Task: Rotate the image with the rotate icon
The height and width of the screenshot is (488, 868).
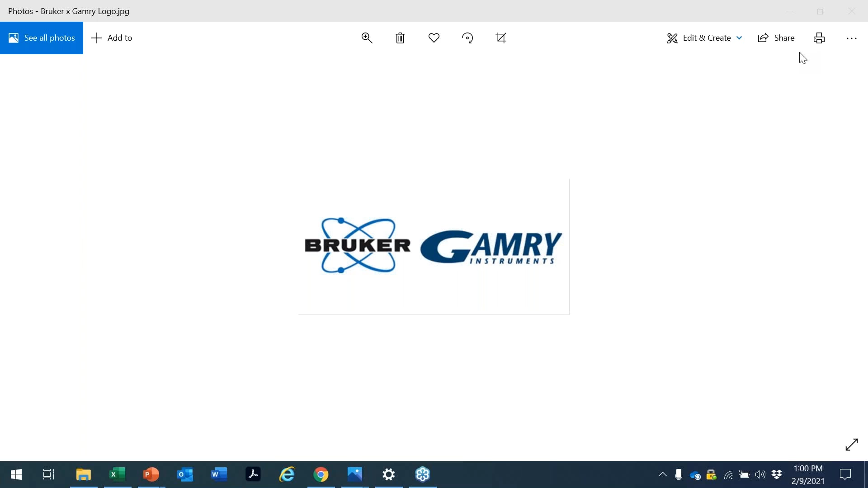Action: coord(467,38)
